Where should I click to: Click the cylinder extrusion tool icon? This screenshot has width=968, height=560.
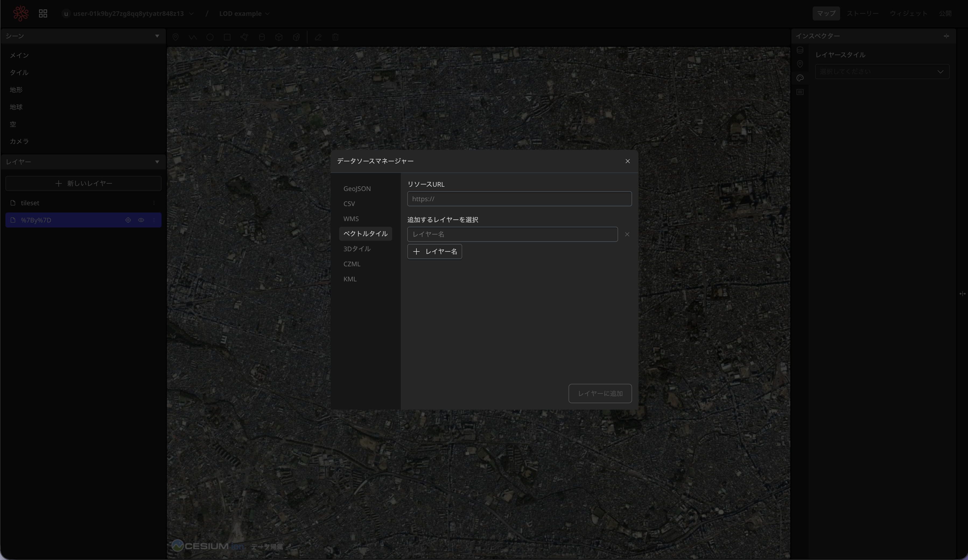262,37
